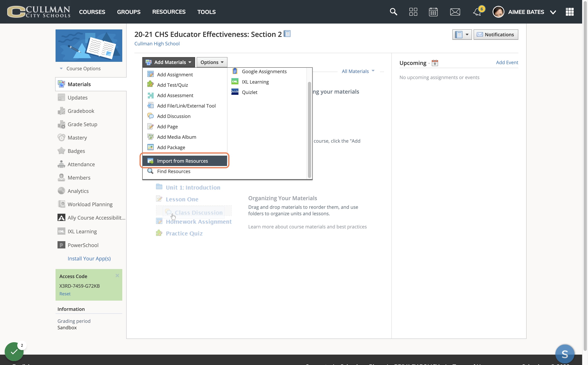Open Ally Course Accessibility in sidebar

click(x=91, y=218)
